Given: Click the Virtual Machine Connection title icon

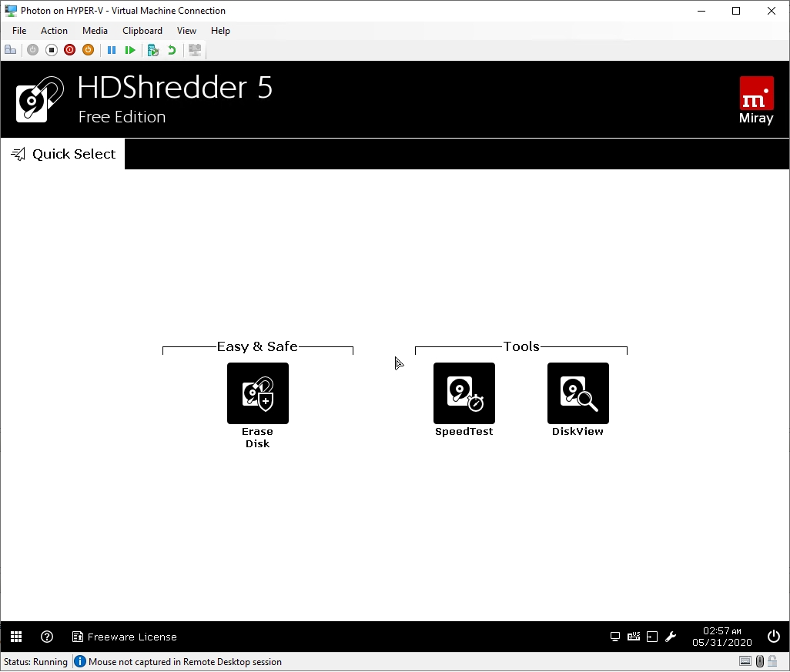Looking at the screenshot, I should pos(11,11).
